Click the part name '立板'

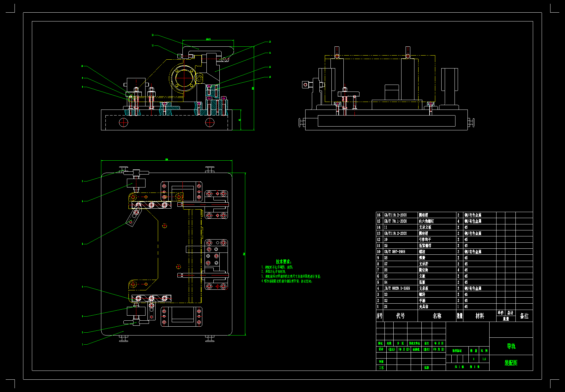[422, 276]
